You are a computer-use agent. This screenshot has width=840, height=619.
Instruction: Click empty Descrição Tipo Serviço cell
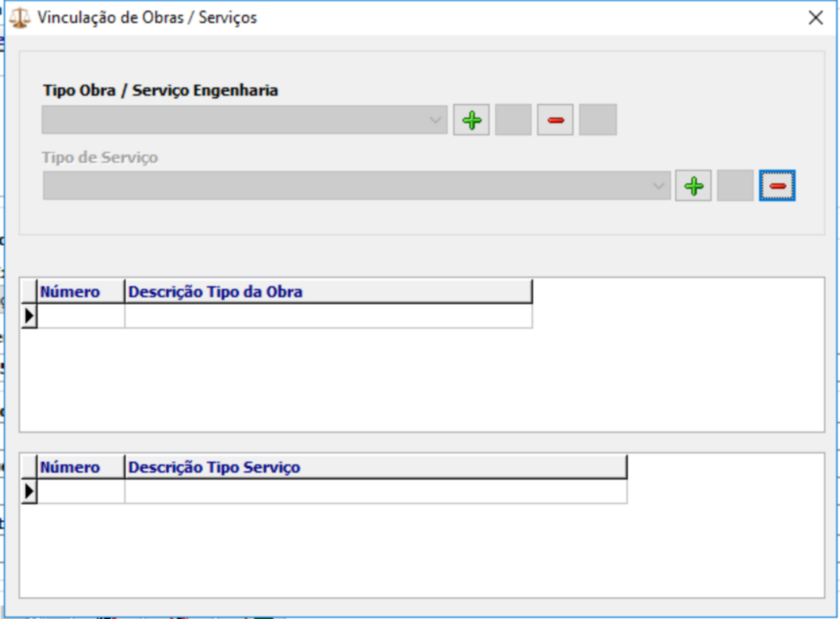[x=375, y=491]
